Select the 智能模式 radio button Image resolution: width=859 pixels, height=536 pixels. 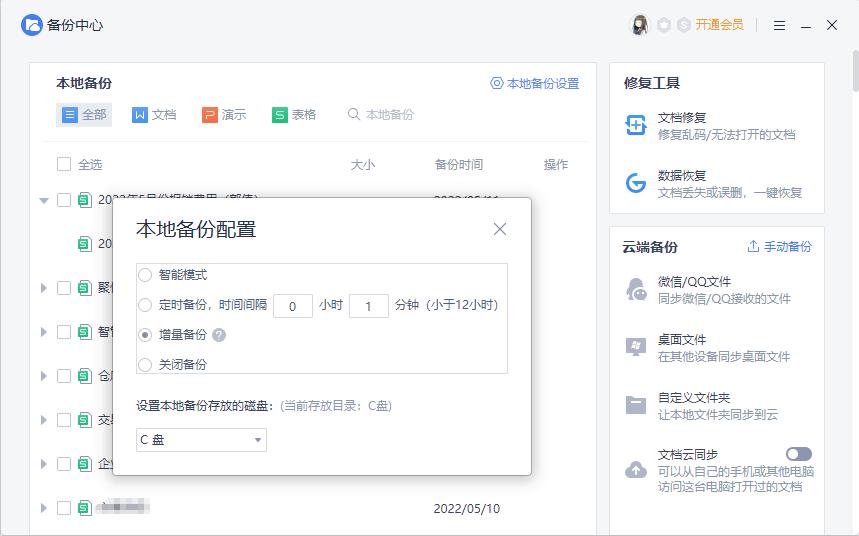click(x=145, y=275)
